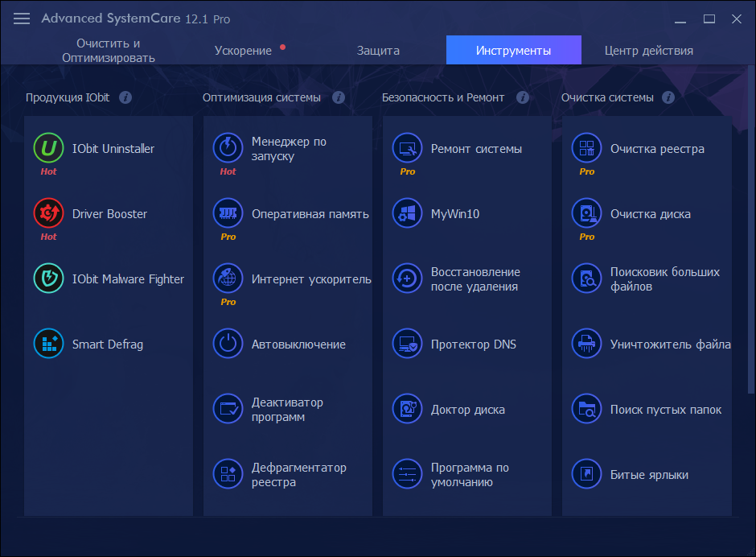756x557 pixels.
Task: Go to Центр действия tab
Action: click(649, 50)
